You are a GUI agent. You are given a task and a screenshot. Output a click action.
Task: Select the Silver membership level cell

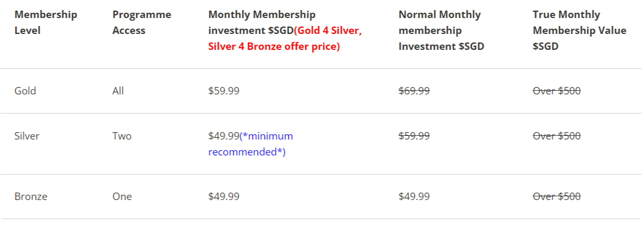[x=27, y=136]
